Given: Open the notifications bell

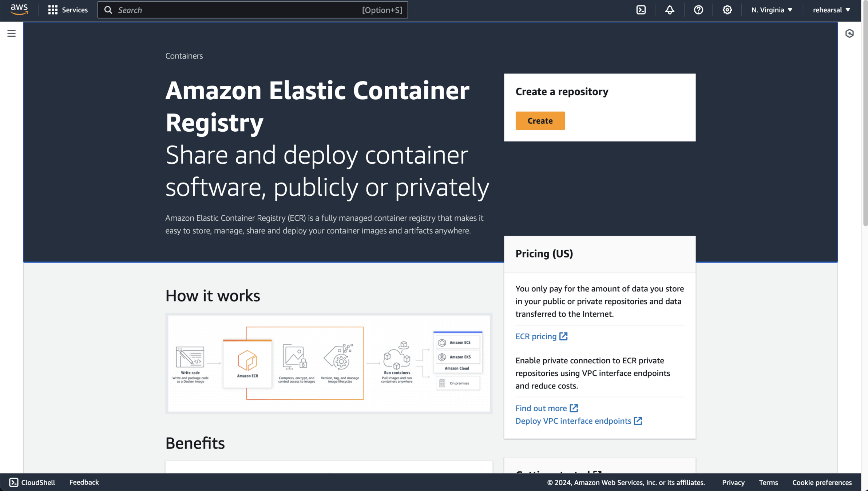Looking at the screenshot, I should tap(670, 10).
